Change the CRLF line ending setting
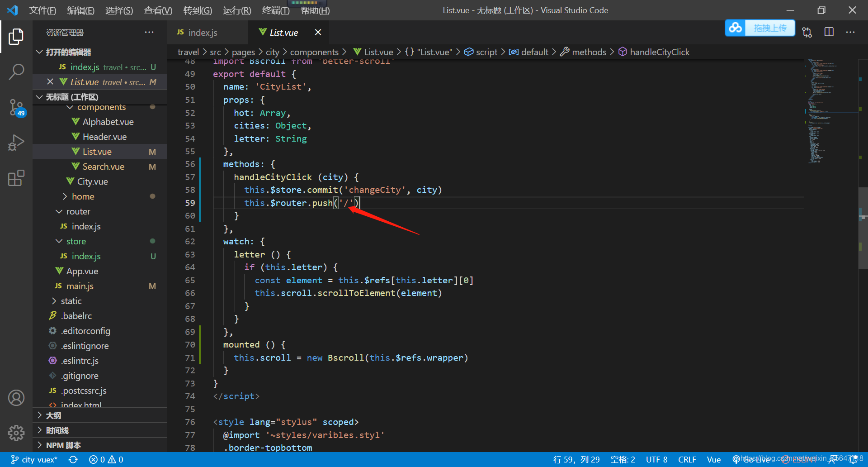 click(x=687, y=460)
